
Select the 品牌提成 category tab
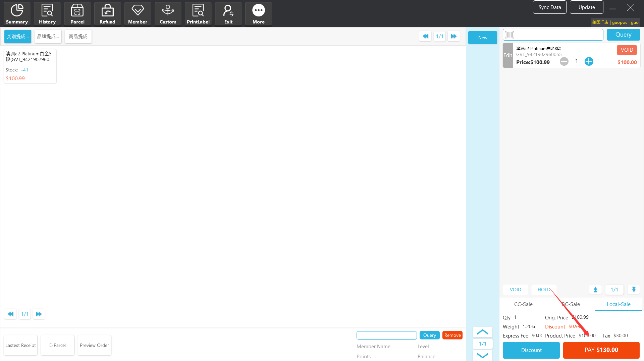point(48,37)
